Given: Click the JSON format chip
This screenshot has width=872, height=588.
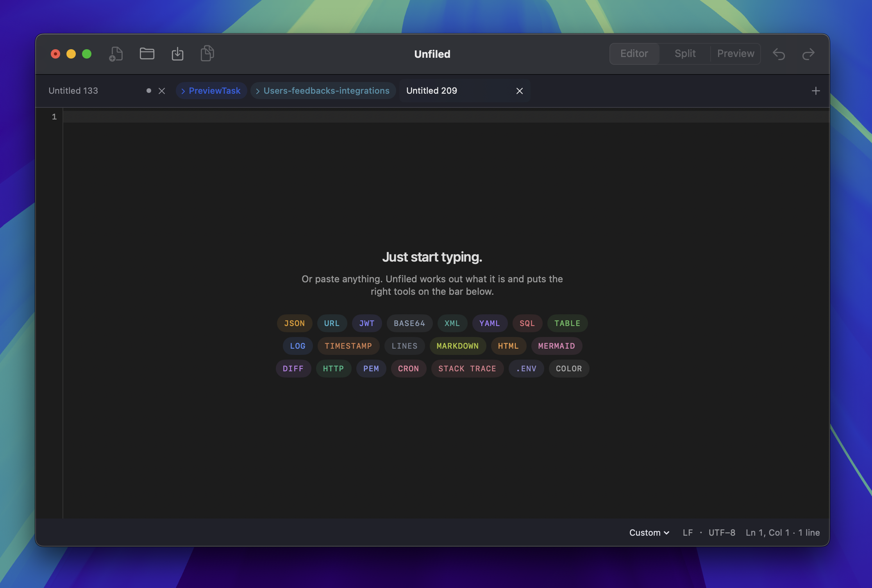Looking at the screenshot, I should (295, 323).
